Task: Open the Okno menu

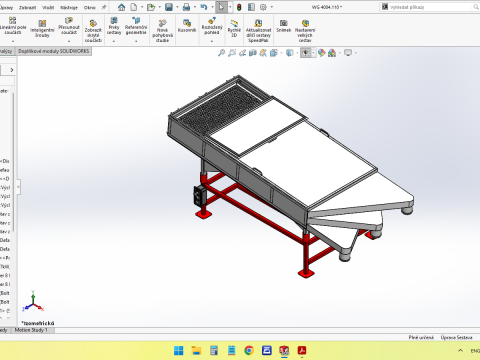Action: 90,7
